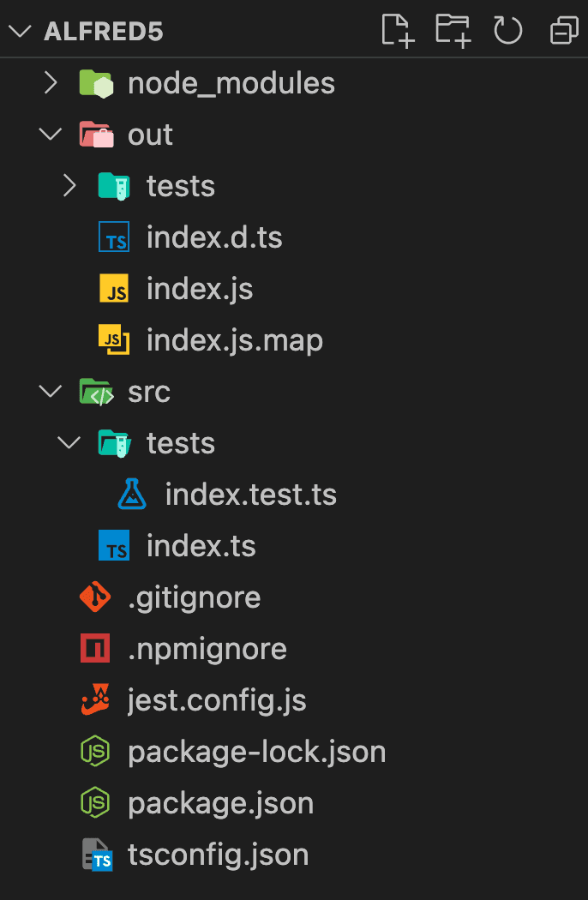The width and height of the screenshot is (588, 900).
Task: Click the TS icon beside index.d.ts
Action: point(114,237)
